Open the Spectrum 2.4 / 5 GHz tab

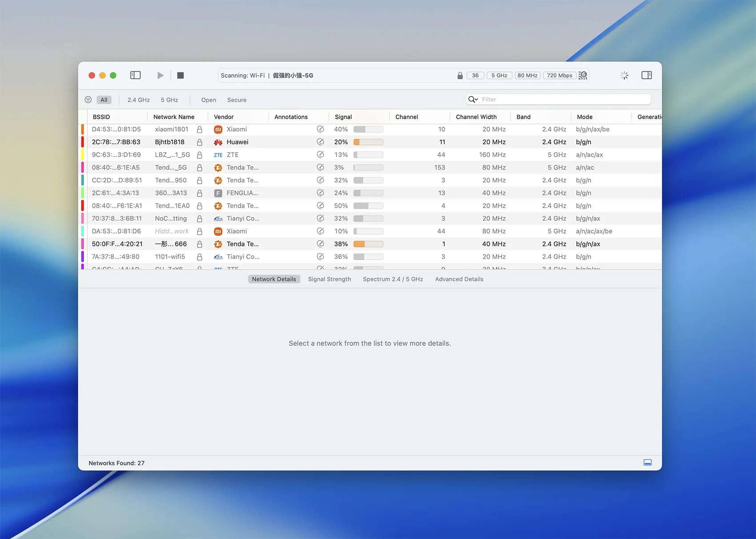click(393, 279)
